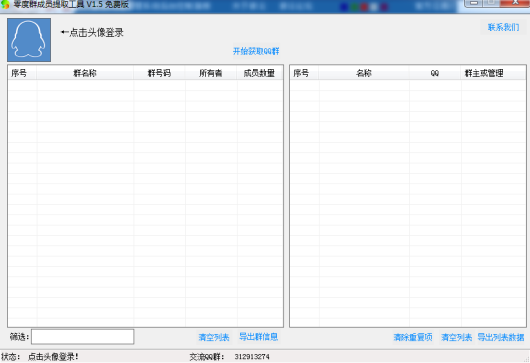Minimize the window

pyautogui.click(x=474, y=3)
